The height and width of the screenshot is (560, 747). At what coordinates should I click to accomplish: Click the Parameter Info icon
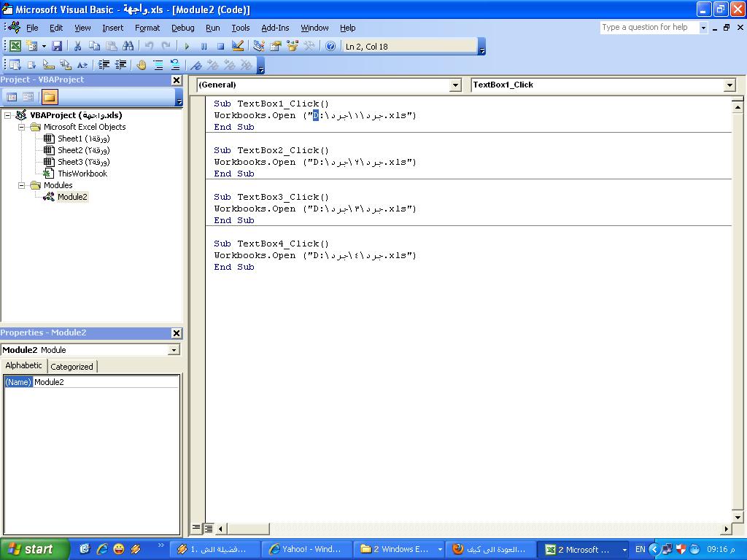pos(65,65)
